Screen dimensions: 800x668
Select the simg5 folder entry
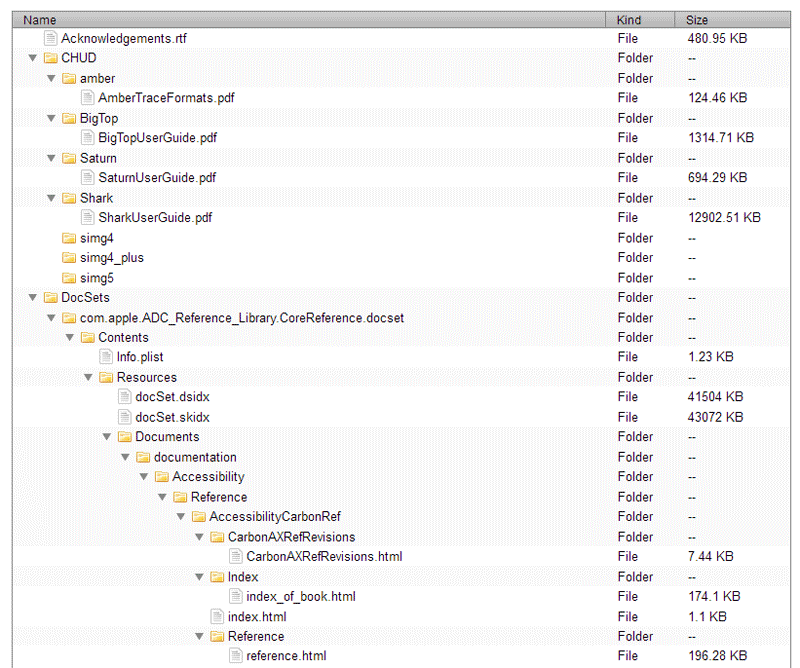click(97, 278)
